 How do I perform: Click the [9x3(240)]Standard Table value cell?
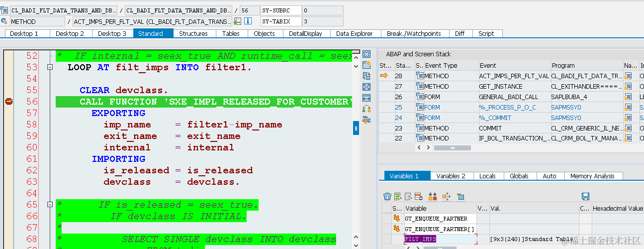tap(534, 239)
